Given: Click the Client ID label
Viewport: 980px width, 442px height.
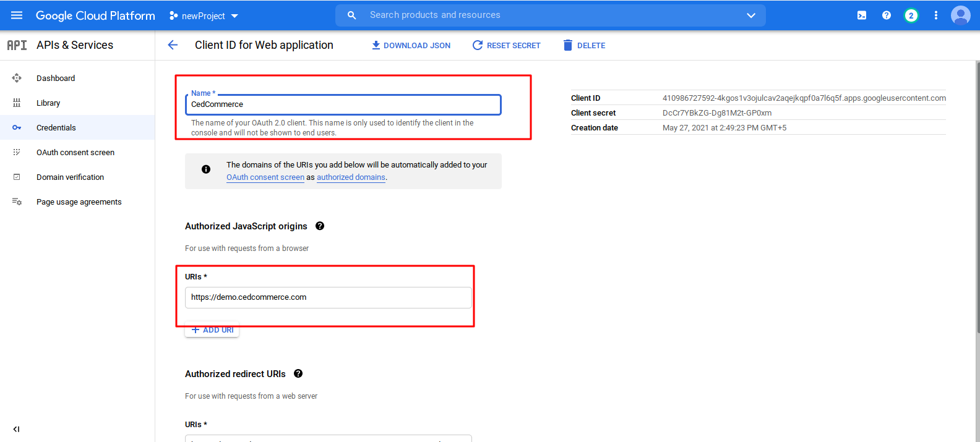Looking at the screenshot, I should point(586,98).
